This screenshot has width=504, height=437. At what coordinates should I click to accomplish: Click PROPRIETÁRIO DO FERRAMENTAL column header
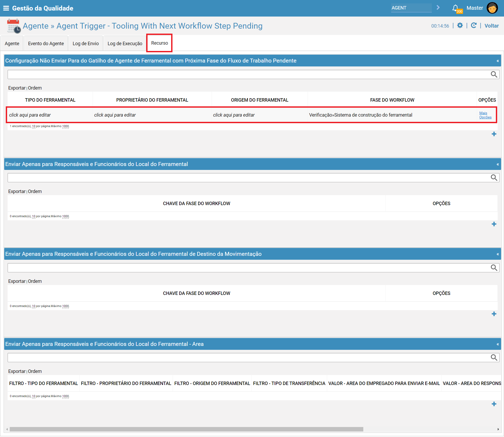(x=152, y=100)
